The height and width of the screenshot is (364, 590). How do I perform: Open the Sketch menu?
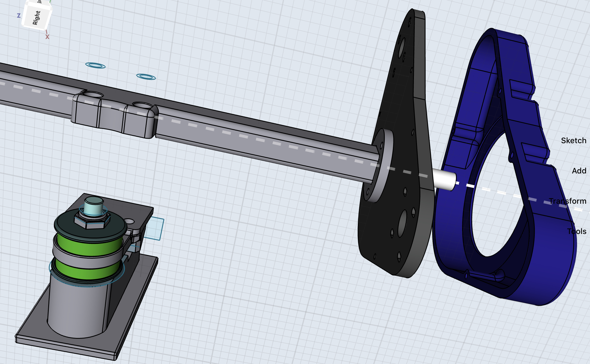pyautogui.click(x=573, y=141)
